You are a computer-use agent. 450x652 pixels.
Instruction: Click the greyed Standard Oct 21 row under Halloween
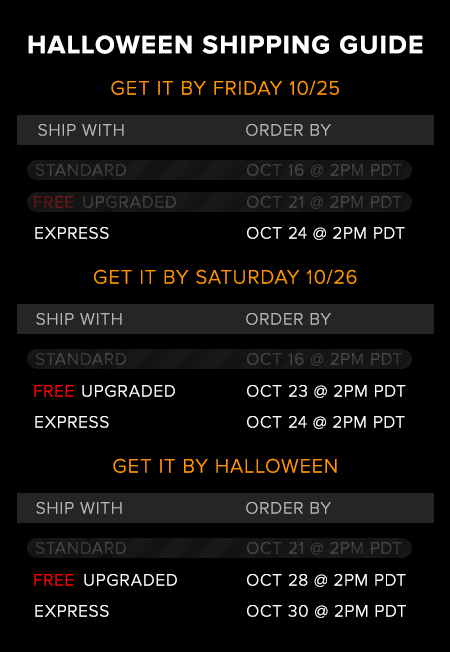click(219, 548)
